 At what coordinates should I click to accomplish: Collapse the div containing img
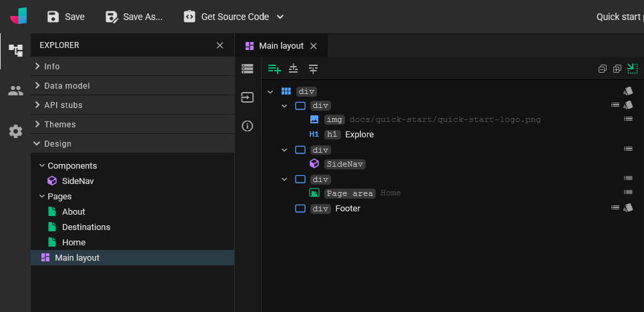tap(284, 106)
